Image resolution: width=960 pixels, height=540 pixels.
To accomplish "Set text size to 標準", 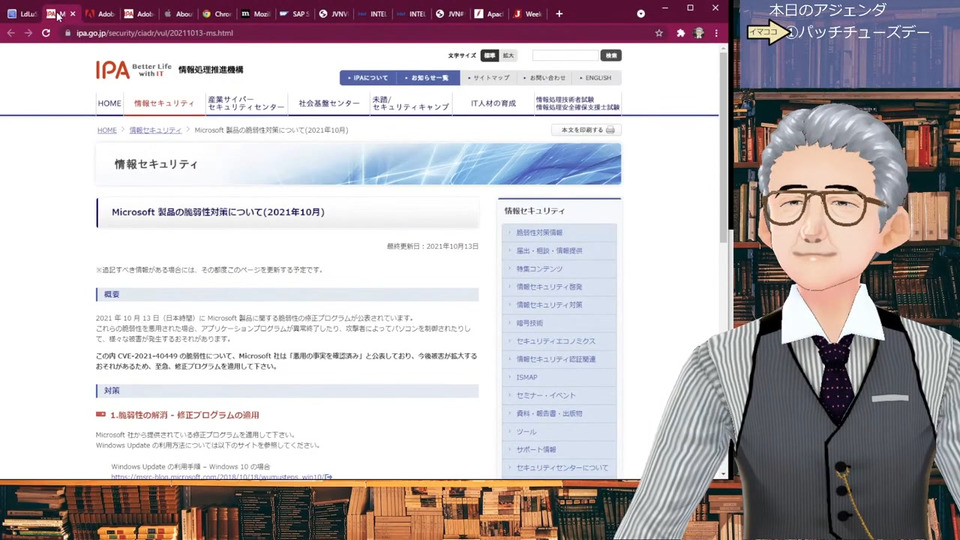I will point(490,56).
